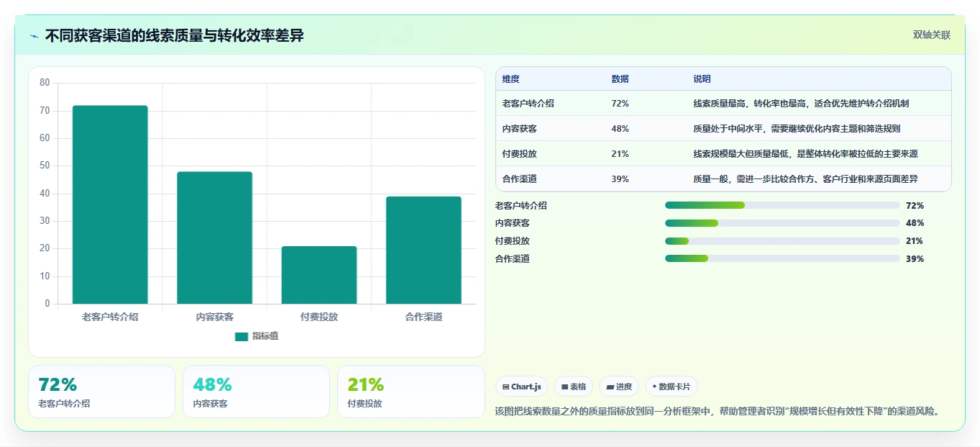Viewport: 980px width, 447px height.
Task: Click the 付费投放 progress bar
Action: coord(782,241)
